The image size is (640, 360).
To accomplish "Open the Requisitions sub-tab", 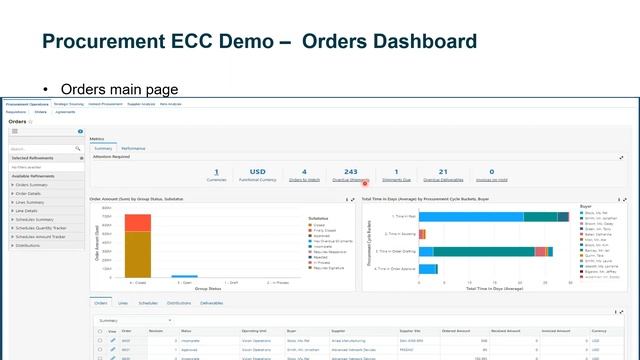I will [x=16, y=112].
